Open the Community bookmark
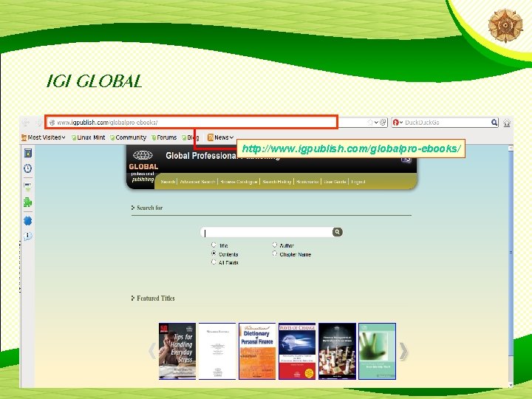This screenshot has height=399, width=532. 128,137
